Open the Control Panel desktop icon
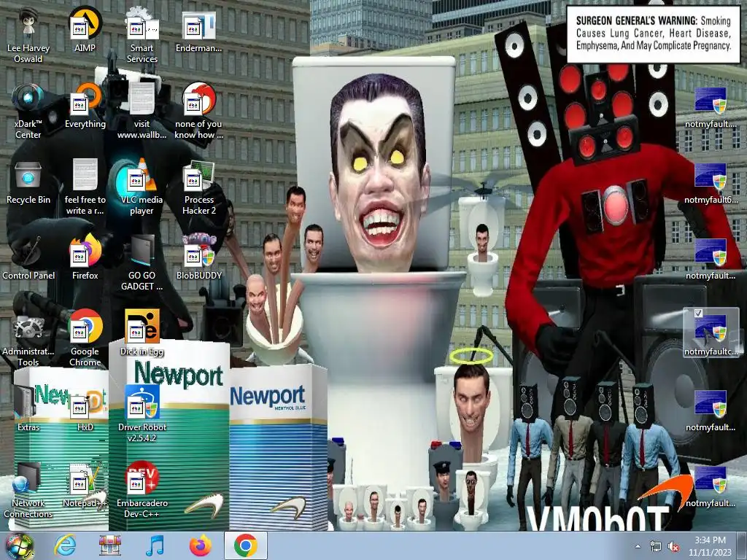 tap(28, 257)
